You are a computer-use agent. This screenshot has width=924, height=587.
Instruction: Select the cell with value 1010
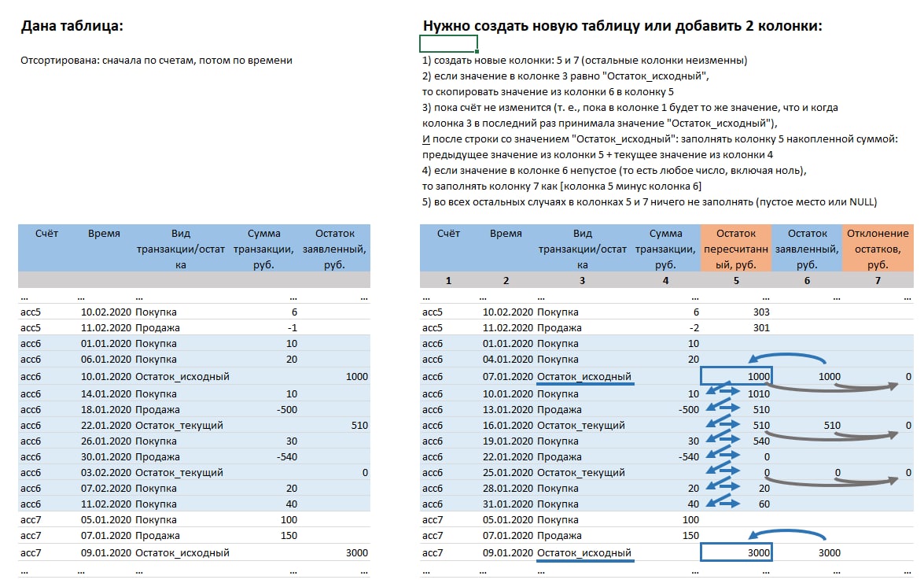[736, 393]
